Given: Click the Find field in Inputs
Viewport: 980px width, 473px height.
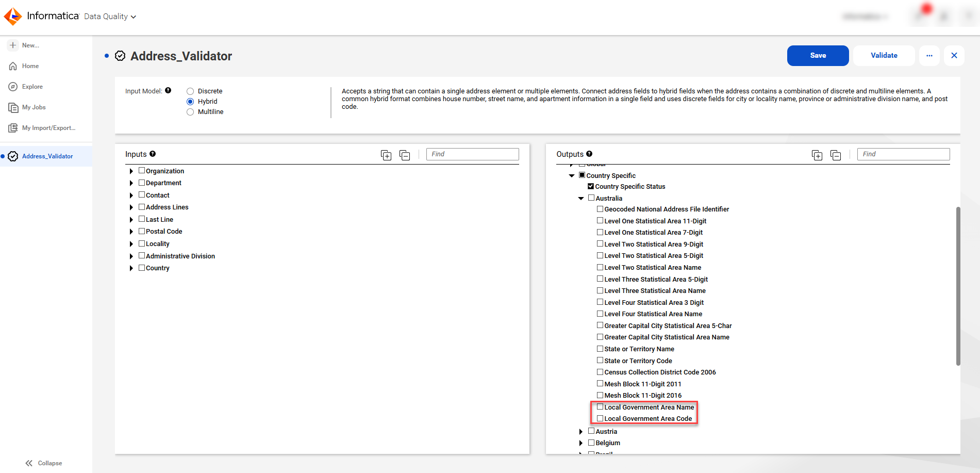Looking at the screenshot, I should coord(472,154).
